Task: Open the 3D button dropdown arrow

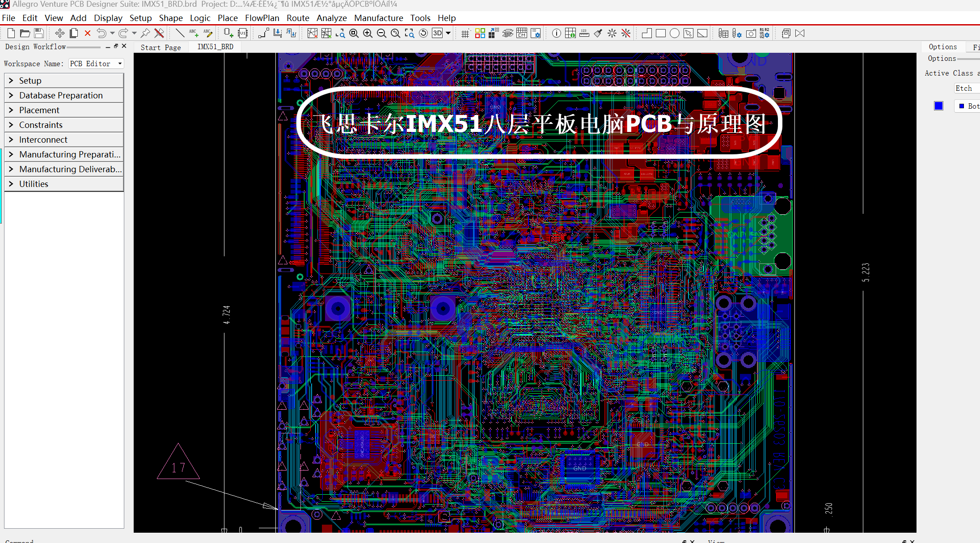Action: [x=448, y=33]
